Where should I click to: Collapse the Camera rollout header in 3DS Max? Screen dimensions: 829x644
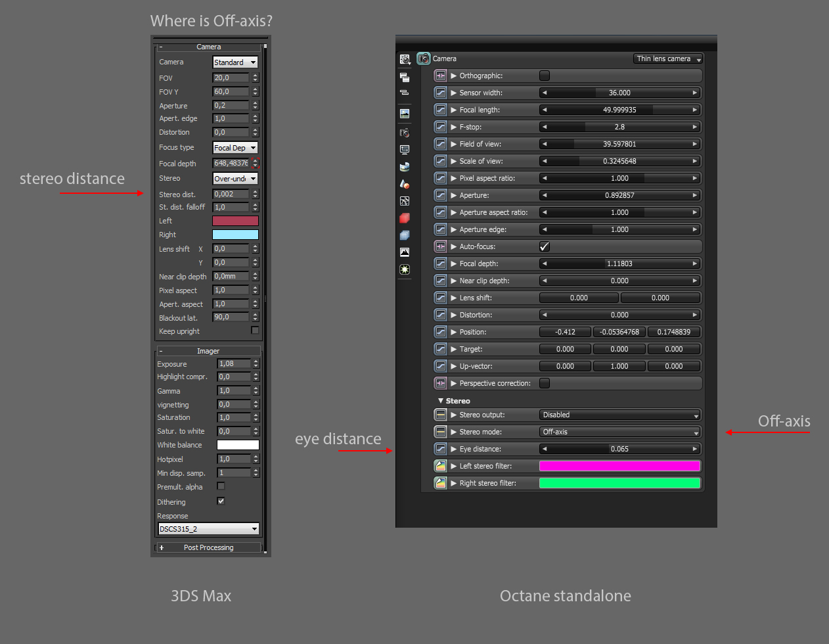click(x=208, y=47)
